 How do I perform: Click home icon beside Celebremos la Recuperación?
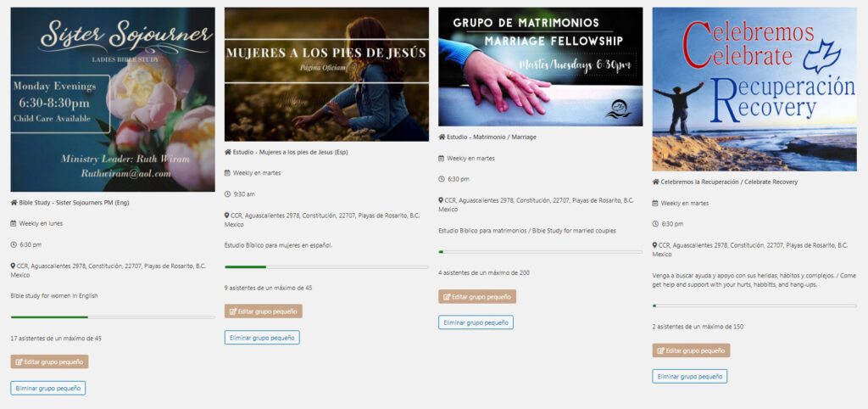coord(655,182)
